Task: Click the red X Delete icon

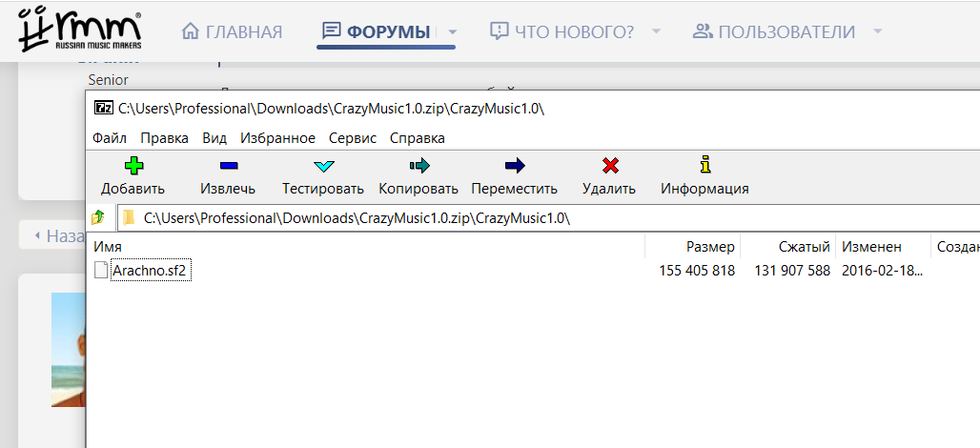Action: (610, 166)
